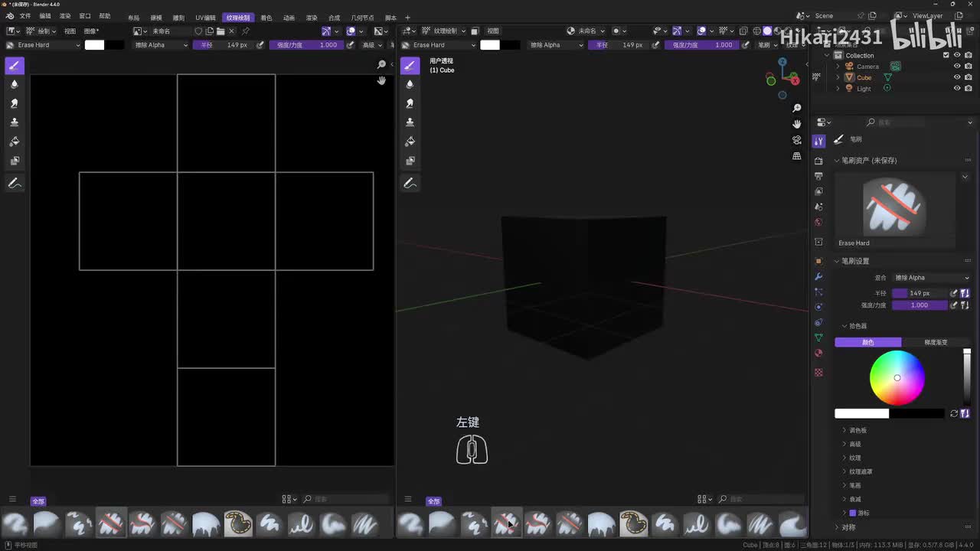Select the Smear tool in image editor
The height and width of the screenshot is (551, 980).
point(14,103)
